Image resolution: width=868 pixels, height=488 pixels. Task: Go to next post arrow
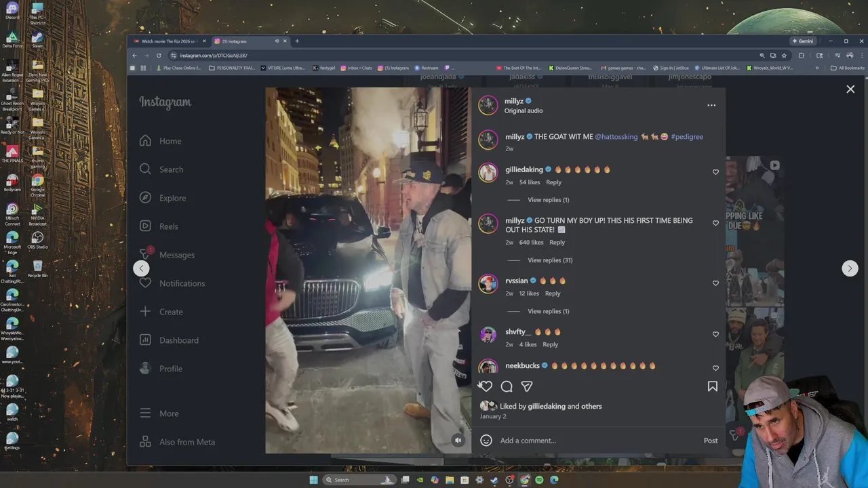850,268
